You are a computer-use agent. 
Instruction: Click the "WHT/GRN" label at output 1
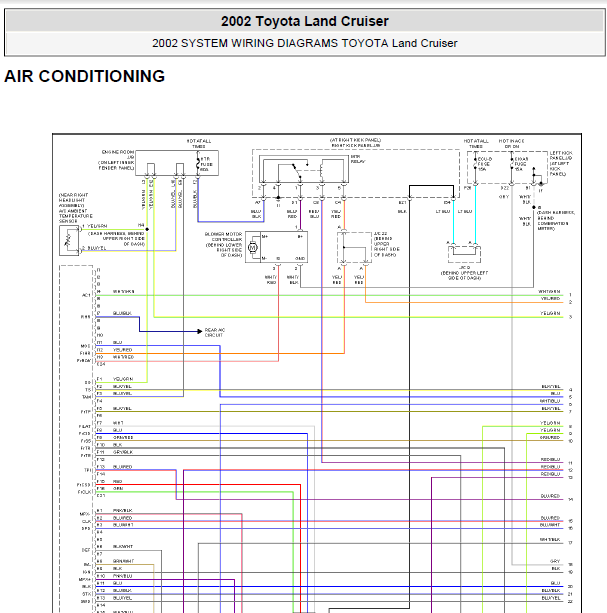click(549, 292)
